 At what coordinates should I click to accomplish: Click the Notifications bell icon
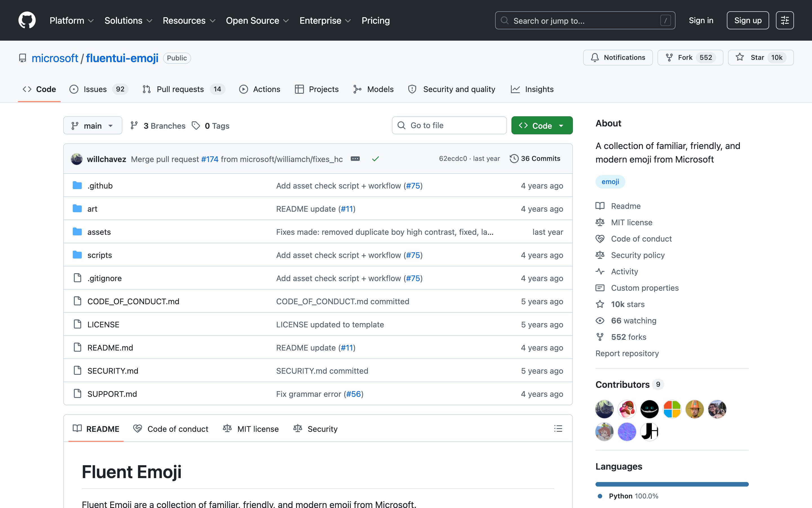(595, 58)
